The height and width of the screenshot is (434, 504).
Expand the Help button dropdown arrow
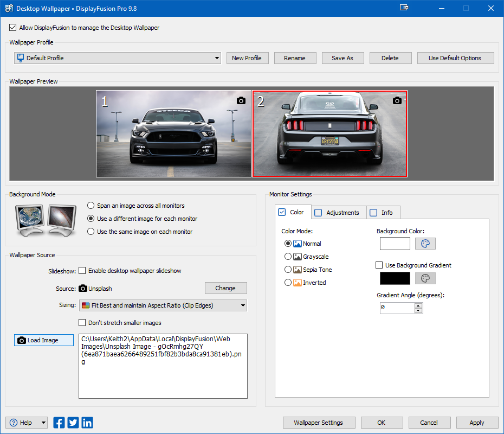tap(43, 423)
